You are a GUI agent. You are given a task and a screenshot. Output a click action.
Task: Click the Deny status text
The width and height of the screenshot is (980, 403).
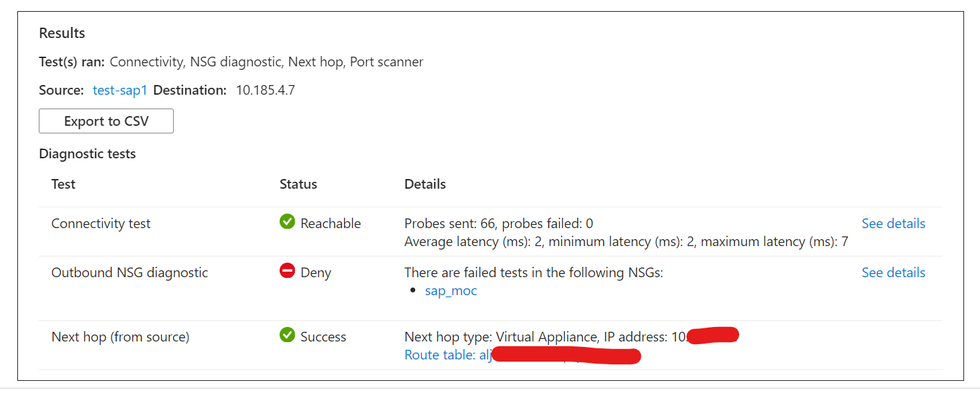point(316,272)
